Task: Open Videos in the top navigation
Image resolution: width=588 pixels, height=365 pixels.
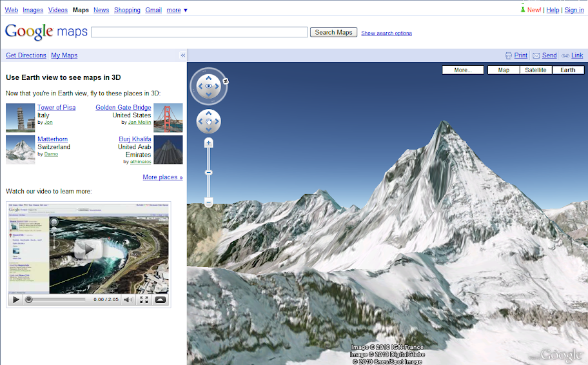Action: point(58,10)
